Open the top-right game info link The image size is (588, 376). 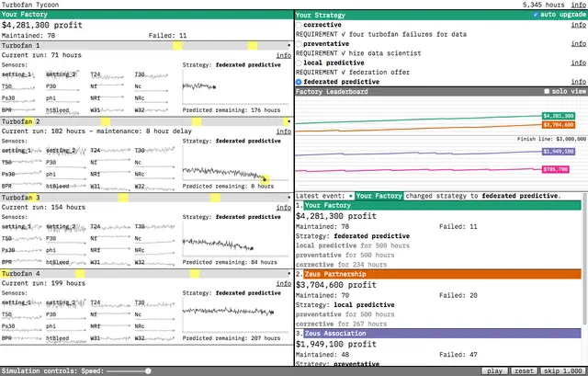(x=577, y=5)
